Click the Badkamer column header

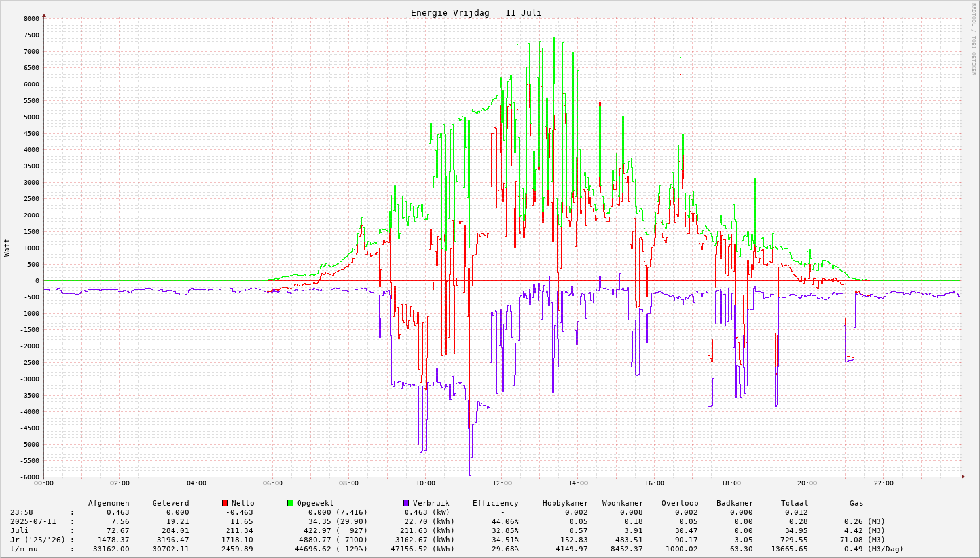point(735,503)
